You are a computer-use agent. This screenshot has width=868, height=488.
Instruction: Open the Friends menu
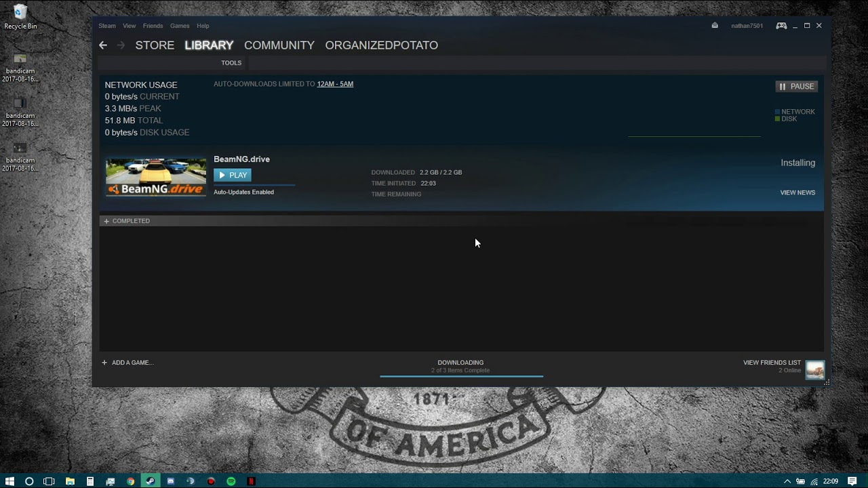pyautogui.click(x=153, y=26)
